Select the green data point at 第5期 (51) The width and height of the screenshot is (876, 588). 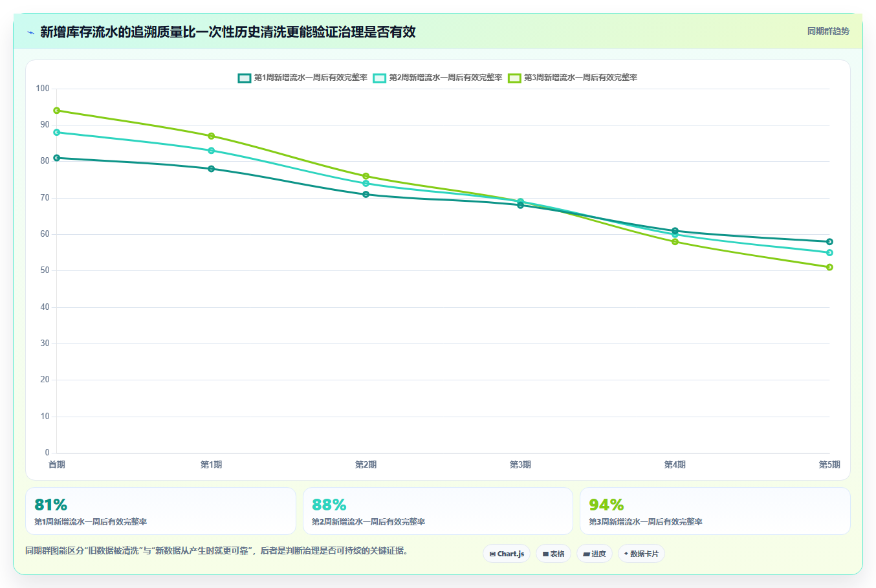[829, 267]
